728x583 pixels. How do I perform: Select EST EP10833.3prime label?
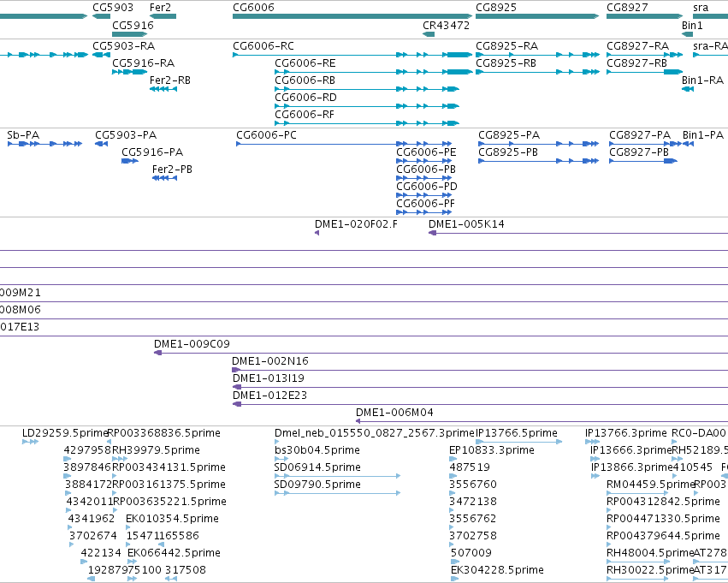(492, 450)
